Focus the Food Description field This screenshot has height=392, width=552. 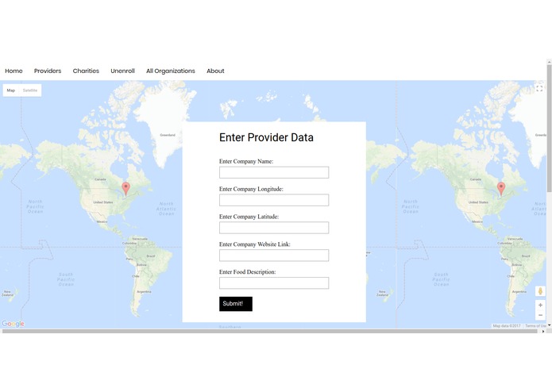point(274,283)
